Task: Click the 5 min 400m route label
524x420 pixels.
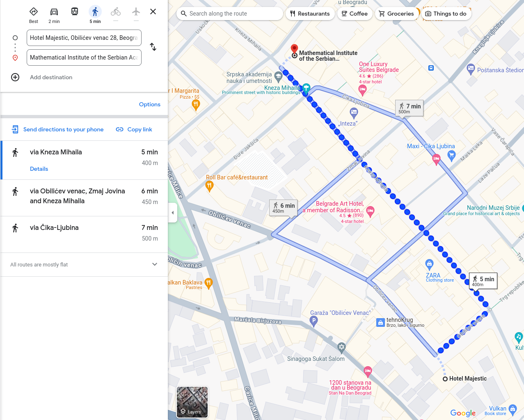Action: [x=483, y=281]
